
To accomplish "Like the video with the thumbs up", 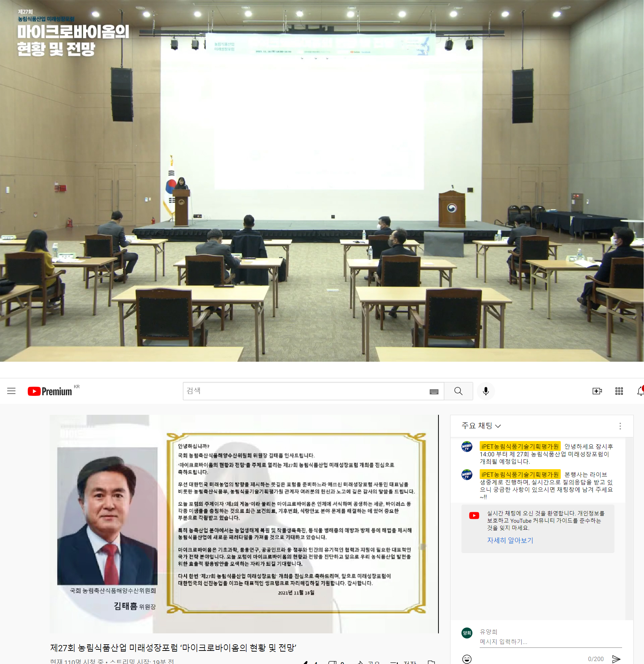I will (x=306, y=663).
